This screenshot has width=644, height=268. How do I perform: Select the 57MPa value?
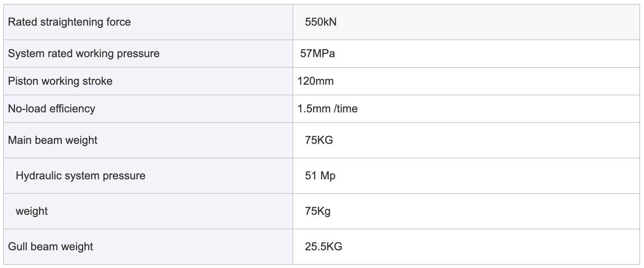(317, 54)
